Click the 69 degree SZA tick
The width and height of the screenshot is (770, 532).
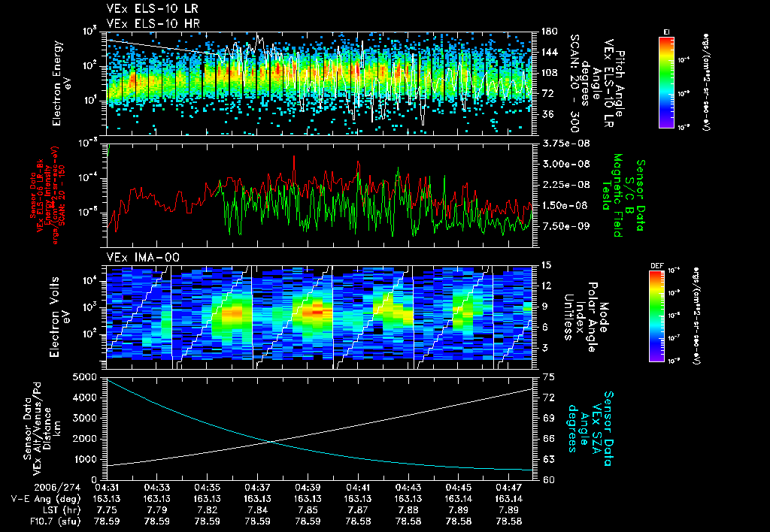pos(549,418)
